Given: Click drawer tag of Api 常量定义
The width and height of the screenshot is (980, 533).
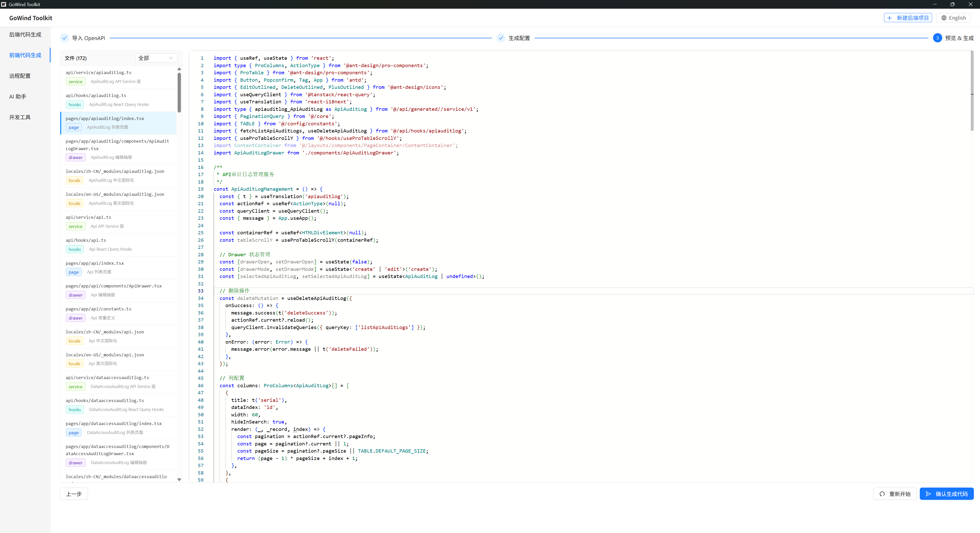Looking at the screenshot, I should point(76,318).
